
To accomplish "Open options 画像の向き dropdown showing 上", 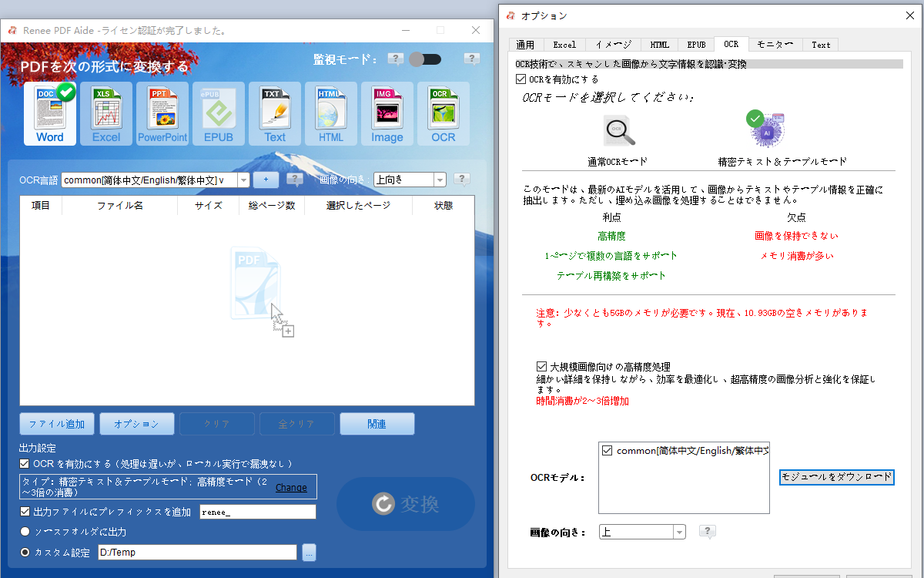I will tap(642, 532).
